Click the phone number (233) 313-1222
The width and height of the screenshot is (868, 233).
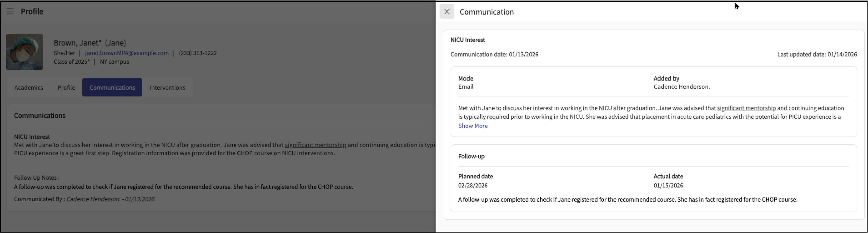(198, 53)
